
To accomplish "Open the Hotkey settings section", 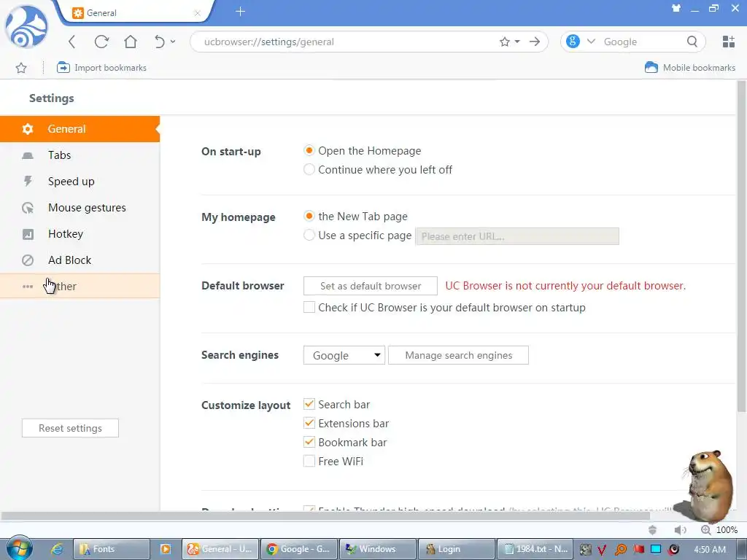I will pos(80,234).
